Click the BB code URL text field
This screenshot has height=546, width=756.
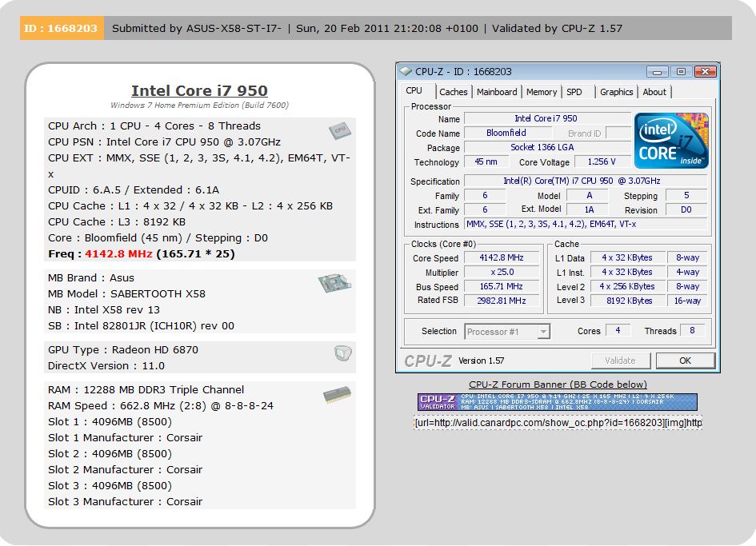point(558,422)
